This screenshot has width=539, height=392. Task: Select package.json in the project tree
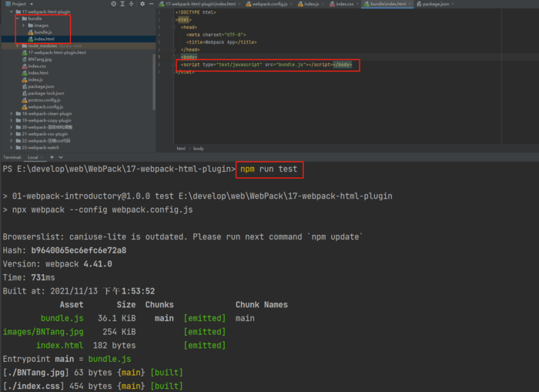point(41,86)
